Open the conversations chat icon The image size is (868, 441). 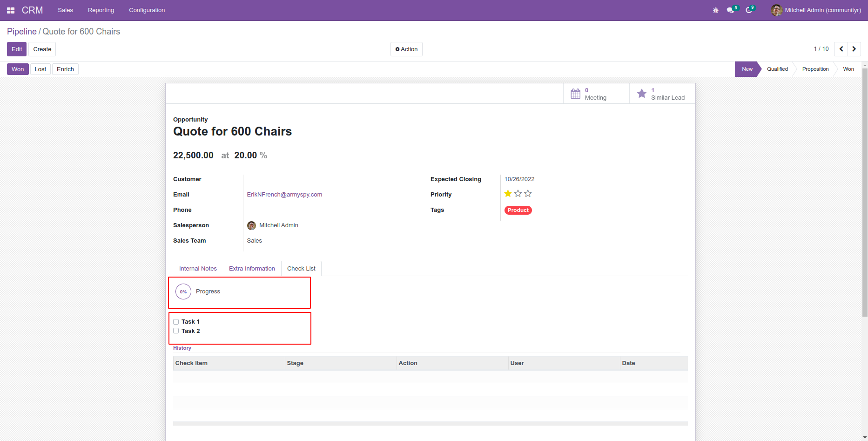pos(730,10)
